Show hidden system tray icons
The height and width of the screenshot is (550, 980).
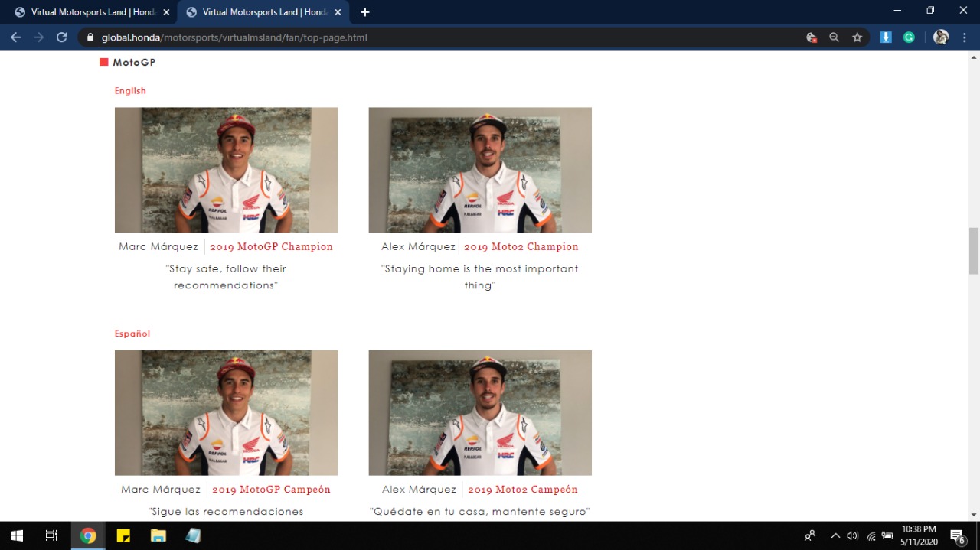pyautogui.click(x=835, y=535)
